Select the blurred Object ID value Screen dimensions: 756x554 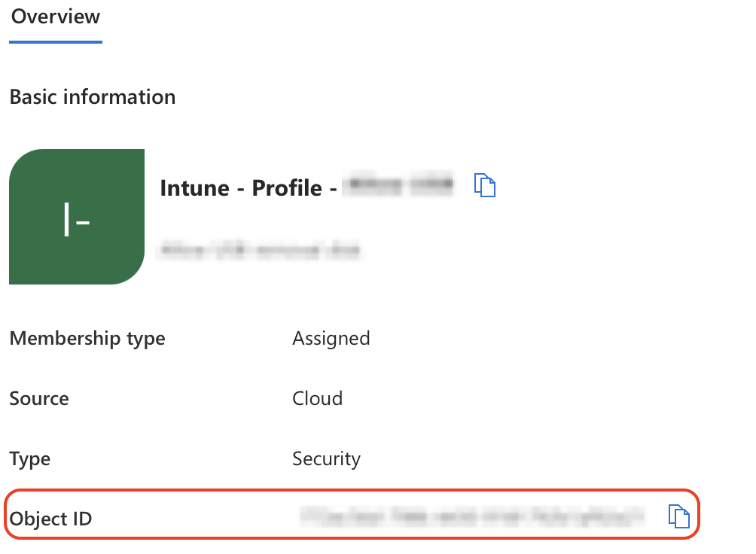[x=472, y=516]
